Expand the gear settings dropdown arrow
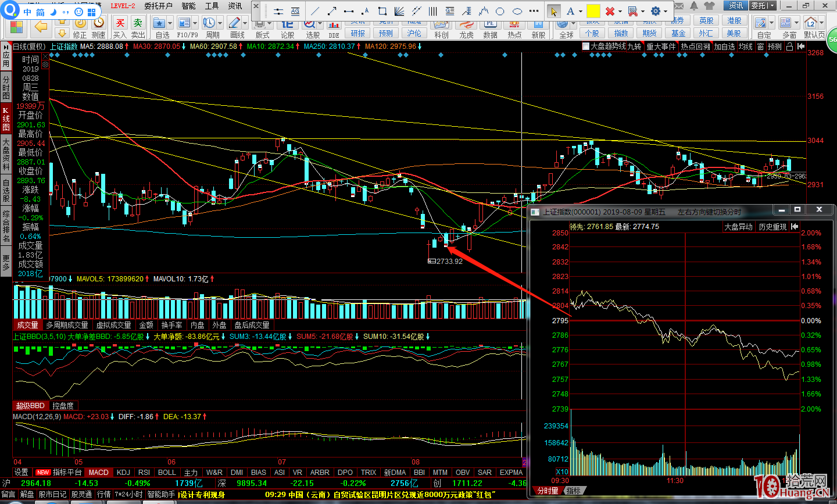 pyautogui.click(x=666, y=11)
